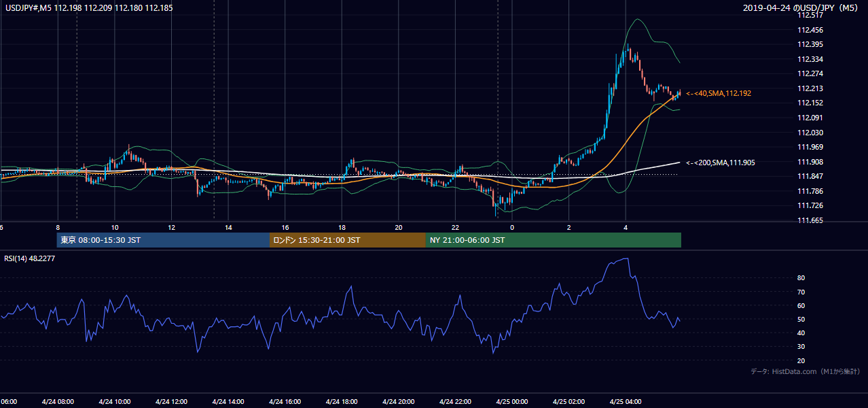Click bottom axis date 4/24 20:00
Screen dimensions: 868x408
[x=399, y=402]
